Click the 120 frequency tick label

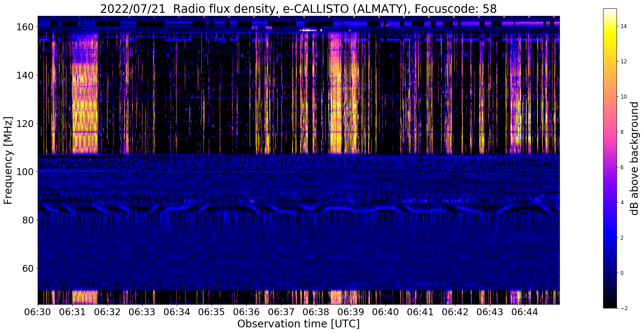[25, 124]
